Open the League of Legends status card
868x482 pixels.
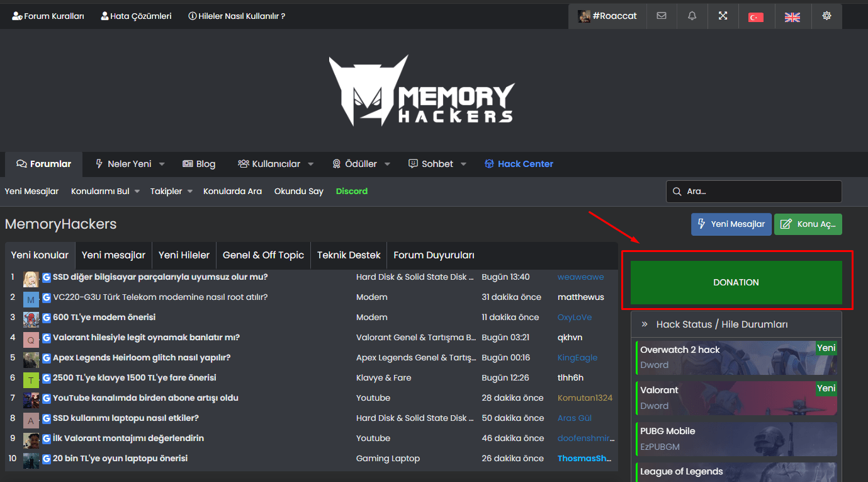click(736, 472)
